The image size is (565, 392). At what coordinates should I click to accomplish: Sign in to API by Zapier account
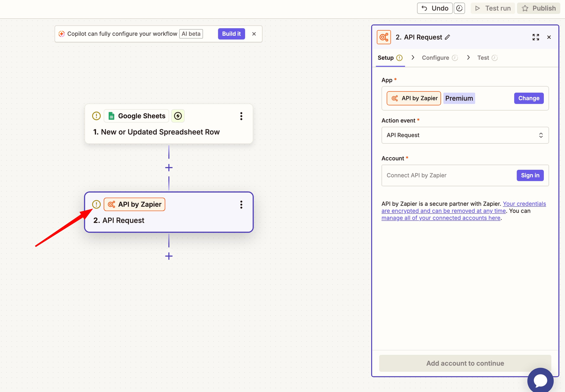pyautogui.click(x=530, y=176)
